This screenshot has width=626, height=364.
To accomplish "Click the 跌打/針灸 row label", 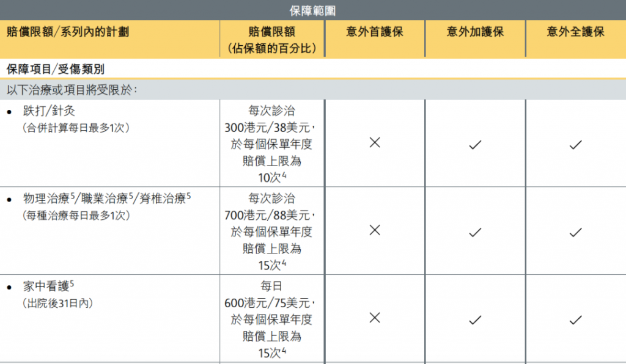I will pos(49,111).
